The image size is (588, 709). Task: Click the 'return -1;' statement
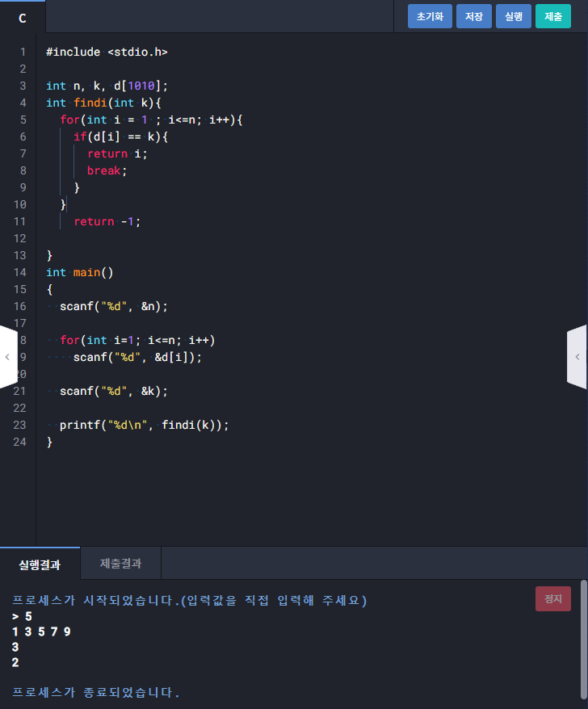pos(107,221)
